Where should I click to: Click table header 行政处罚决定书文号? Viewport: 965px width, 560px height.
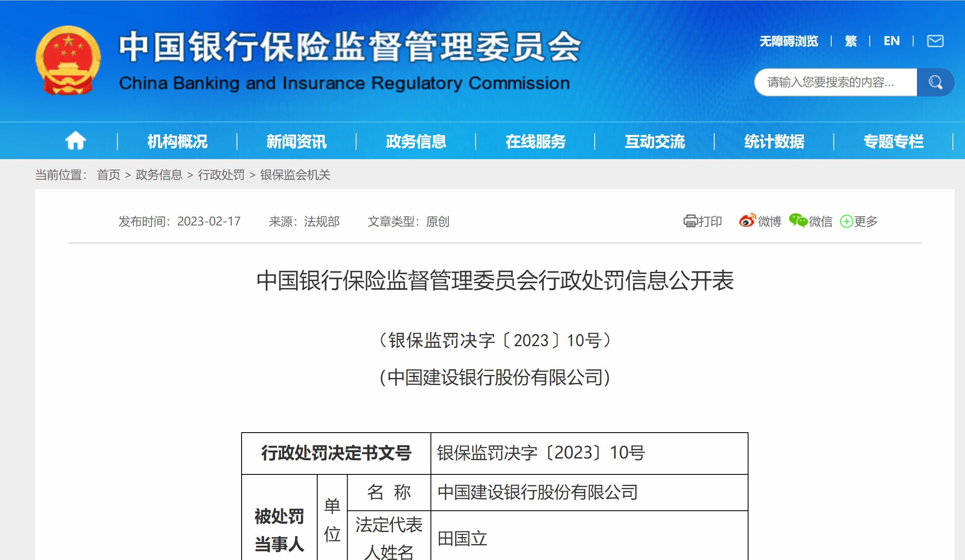pos(336,453)
